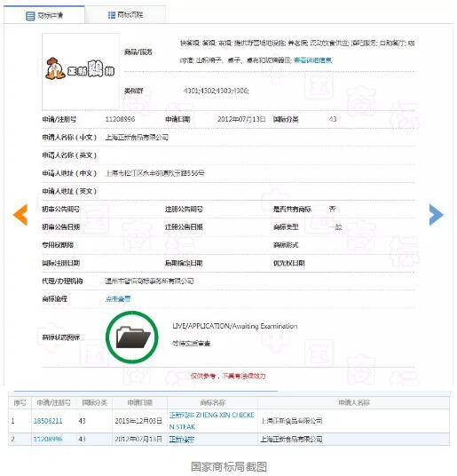Select applicant name 上海正新食品有限公司 in details
The width and height of the screenshot is (457, 476).
click(x=137, y=138)
